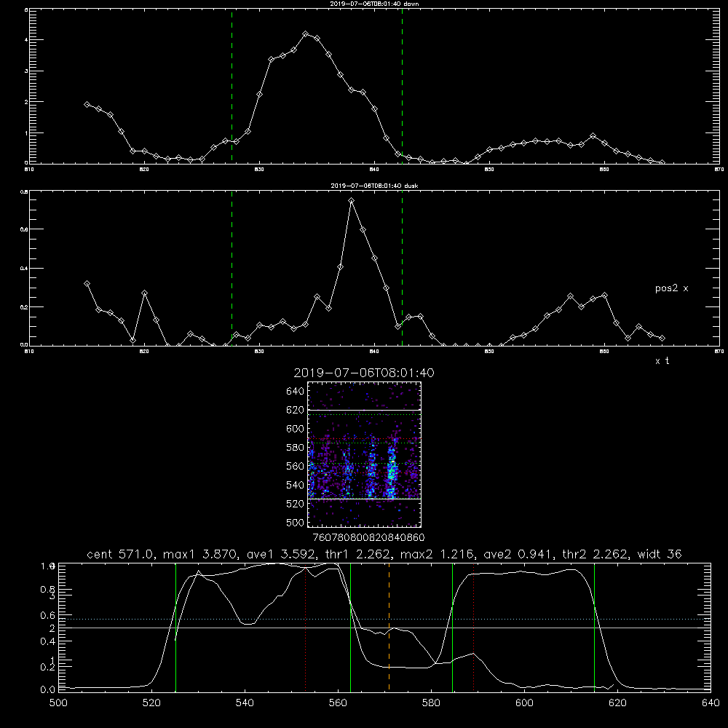Click dusk plot green dashed line near 828
The image size is (728, 728).
click(x=232, y=268)
